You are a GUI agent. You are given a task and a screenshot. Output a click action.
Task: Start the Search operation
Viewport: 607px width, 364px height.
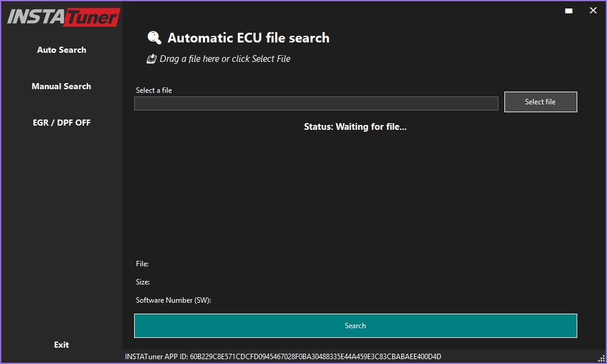tap(355, 326)
